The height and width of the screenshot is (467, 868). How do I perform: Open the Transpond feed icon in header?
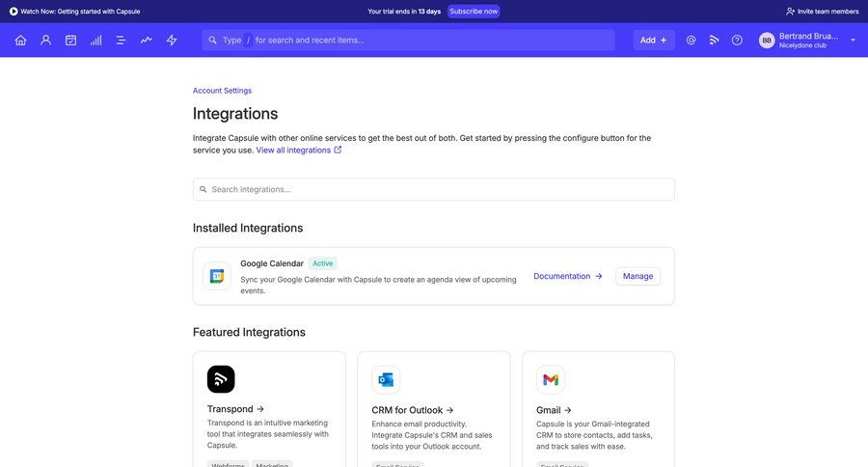click(714, 41)
